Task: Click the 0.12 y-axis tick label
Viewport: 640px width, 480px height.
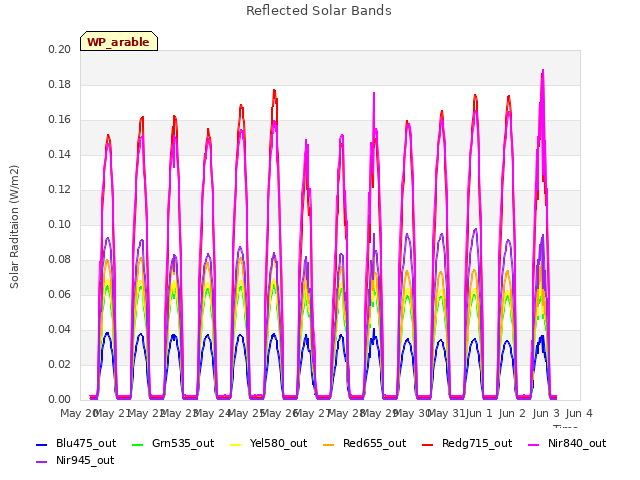Action: pos(60,189)
